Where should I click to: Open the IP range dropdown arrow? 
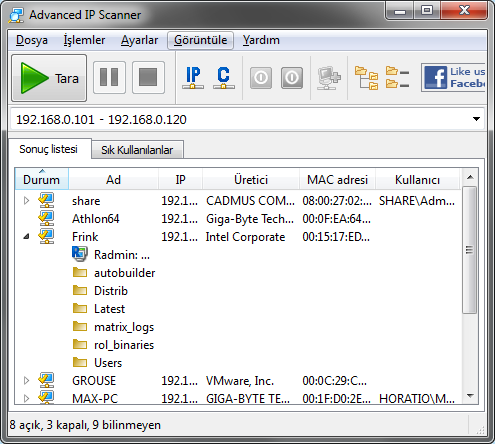click(x=476, y=119)
